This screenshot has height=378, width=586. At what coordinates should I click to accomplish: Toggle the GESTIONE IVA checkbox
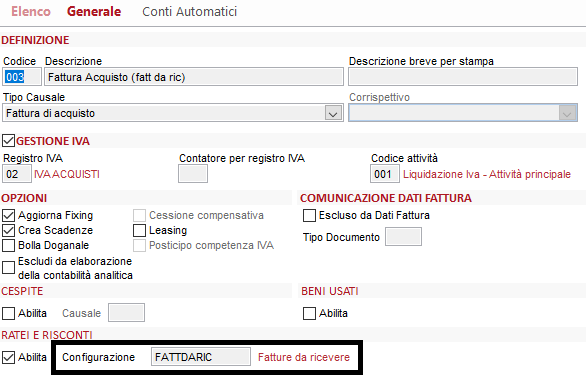[8, 141]
